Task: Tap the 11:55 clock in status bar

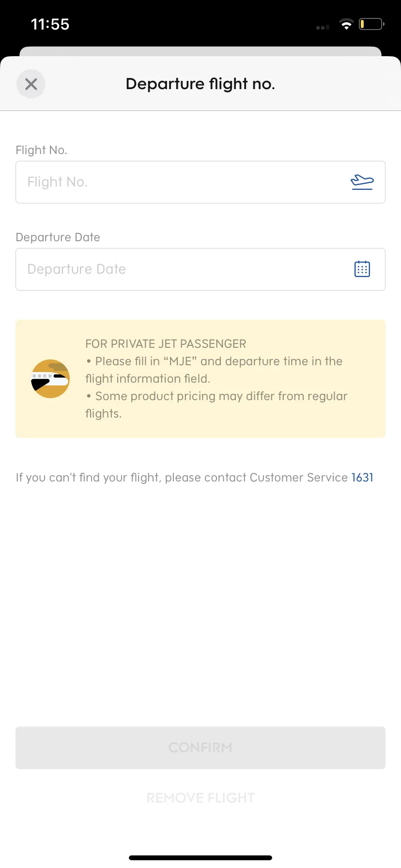Action: (x=50, y=24)
